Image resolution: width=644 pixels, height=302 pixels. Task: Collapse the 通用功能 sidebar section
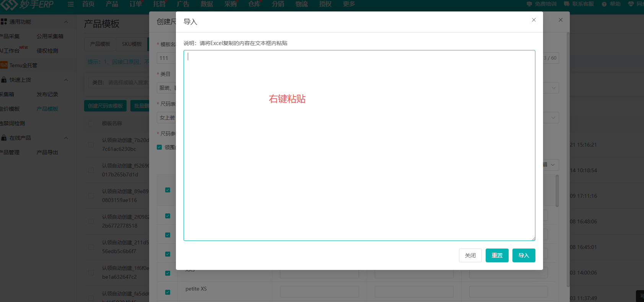click(x=66, y=22)
